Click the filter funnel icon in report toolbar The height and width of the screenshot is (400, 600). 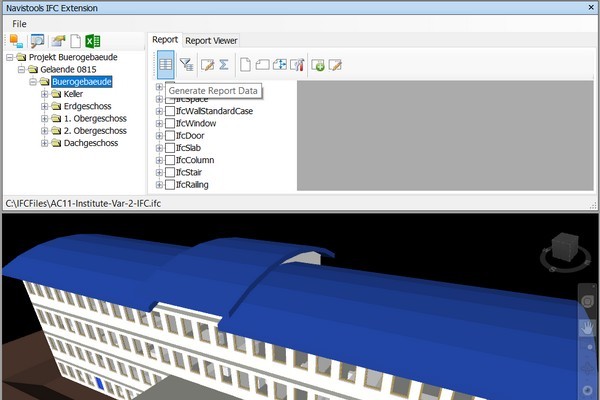(x=186, y=65)
